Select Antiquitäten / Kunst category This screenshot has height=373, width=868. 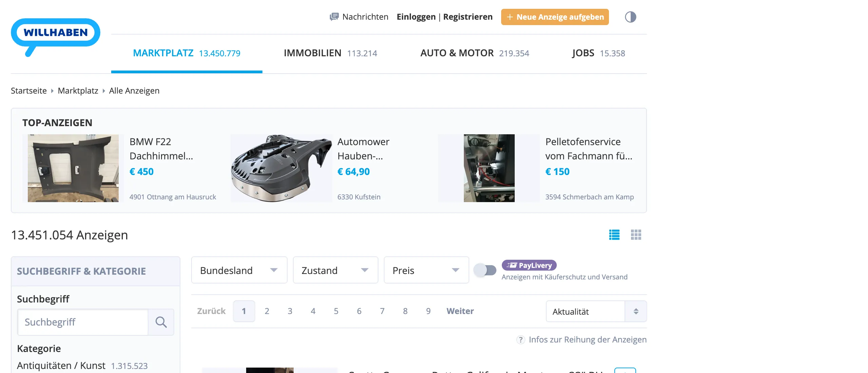click(x=61, y=366)
